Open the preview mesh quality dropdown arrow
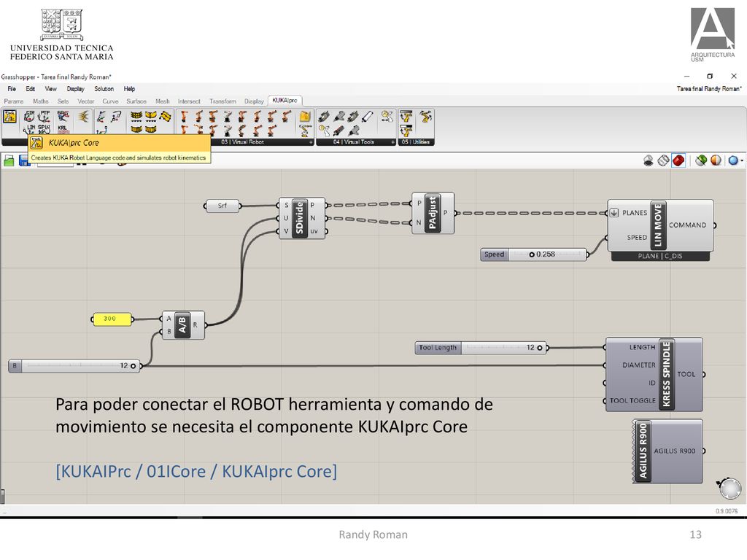 [x=742, y=161]
